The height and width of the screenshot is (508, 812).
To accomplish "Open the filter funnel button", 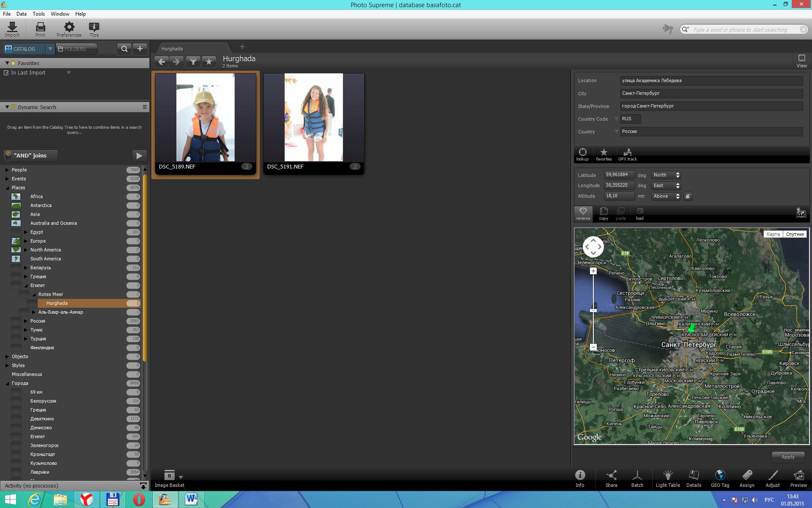I will [193, 62].
